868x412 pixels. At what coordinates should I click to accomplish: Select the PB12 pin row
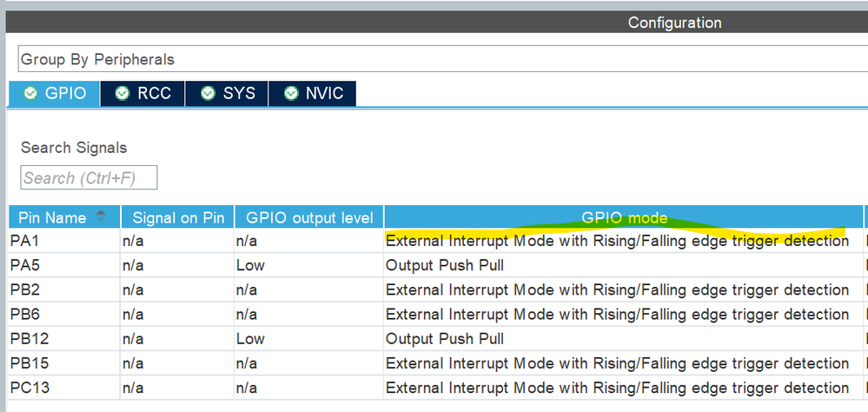(x=437, y=338)
